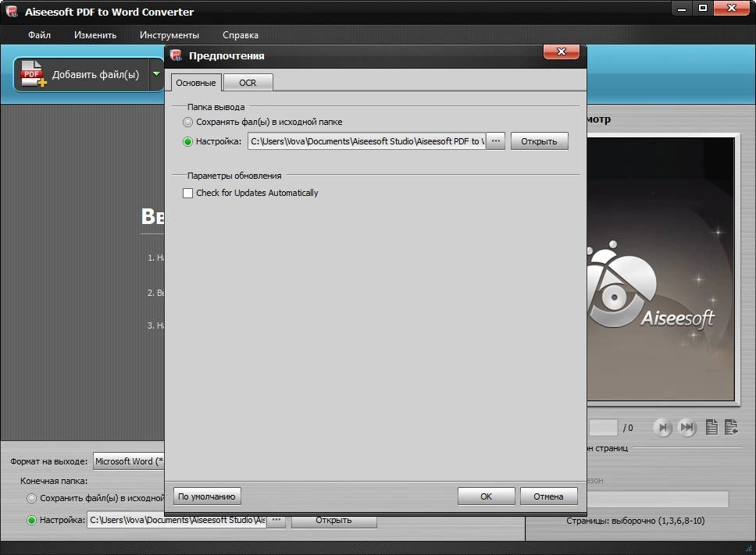
Task: Expand the Add file(s) dropdown arrow
Action: [157, 73]
